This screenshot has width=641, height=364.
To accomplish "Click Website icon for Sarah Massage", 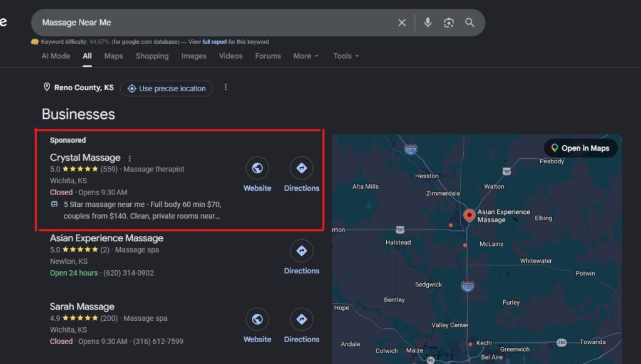I will 257,319.
